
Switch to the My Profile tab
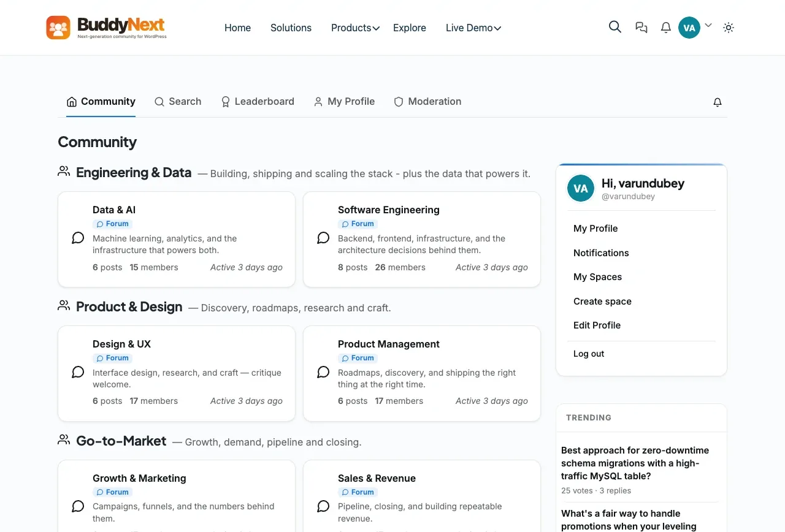[x=344, y=102]
